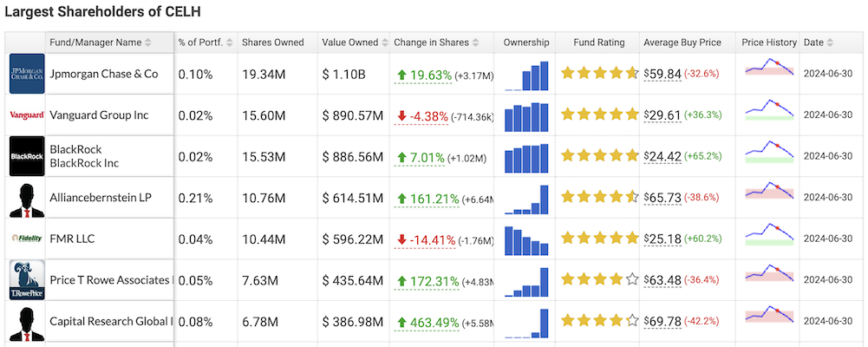Click Vanguard five-star fund rating

tap(599, 115)
